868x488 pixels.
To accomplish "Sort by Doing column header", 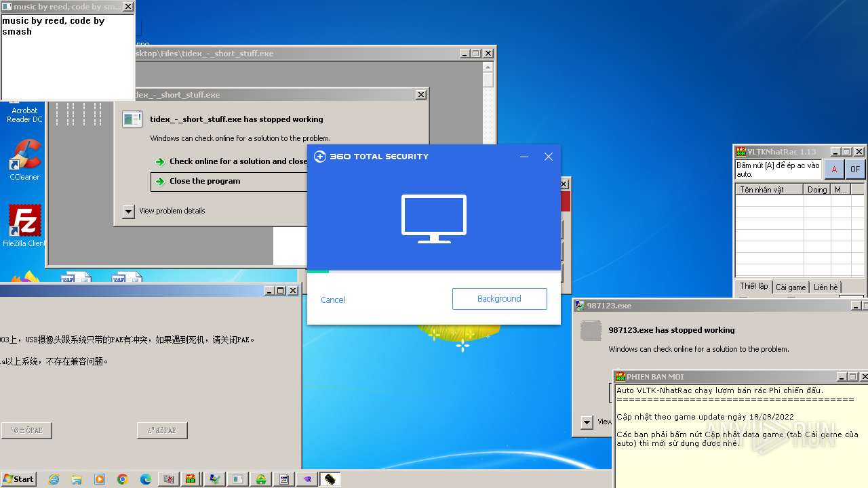I will pos(817,190).
